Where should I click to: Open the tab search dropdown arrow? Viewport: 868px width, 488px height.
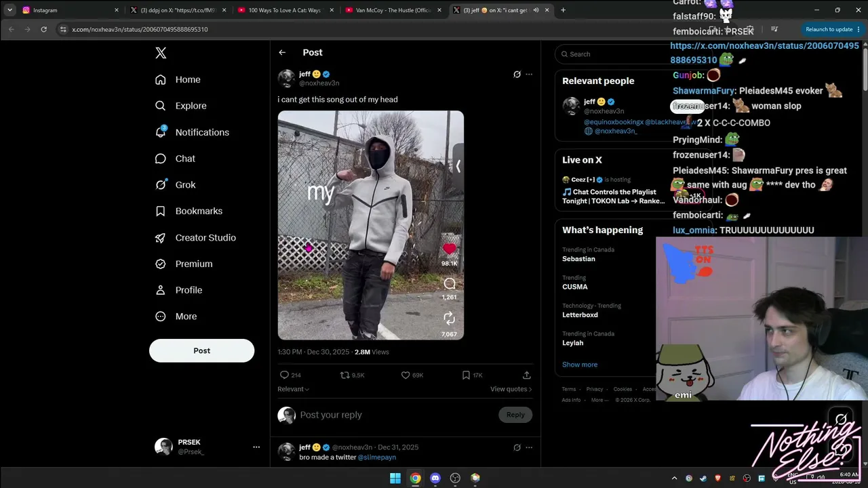coord(9,10)
